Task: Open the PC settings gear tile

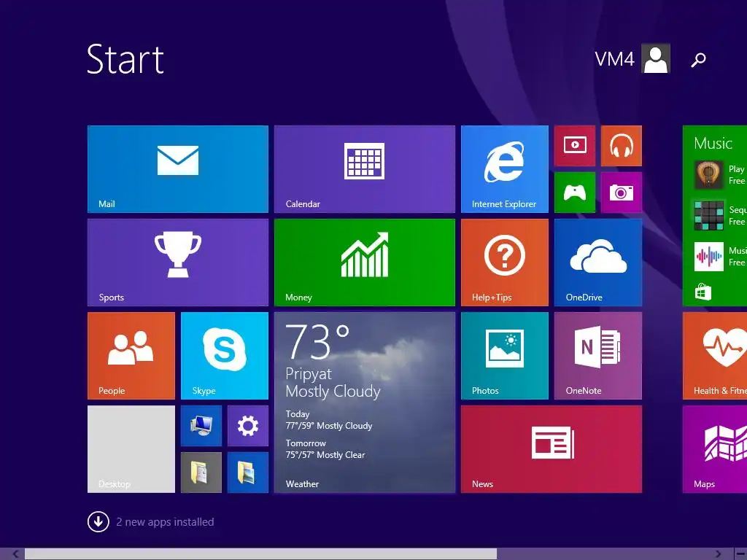Action: [x=248, y=426]
